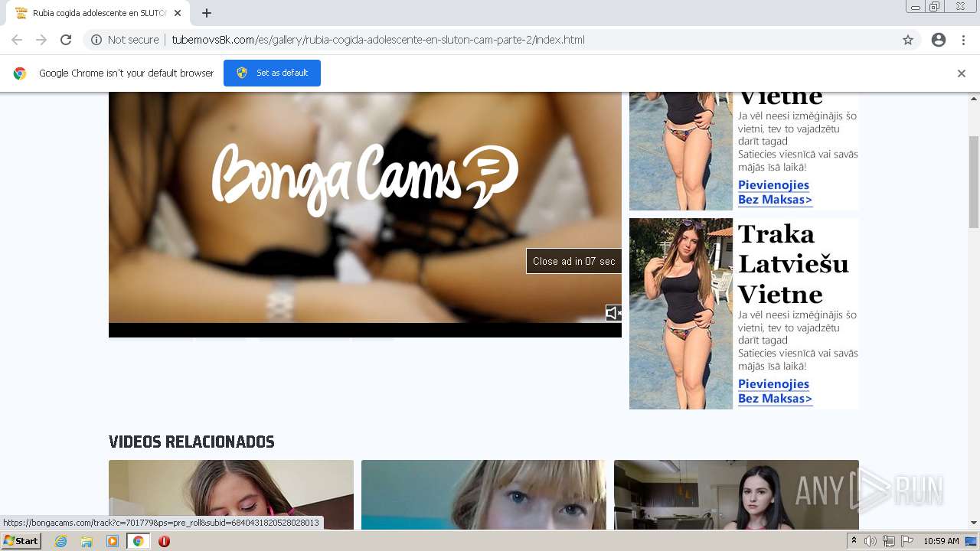Click the browser forward arrow
Image resolution: width=980 pixels, height=551 pixels.
point(41,40)
